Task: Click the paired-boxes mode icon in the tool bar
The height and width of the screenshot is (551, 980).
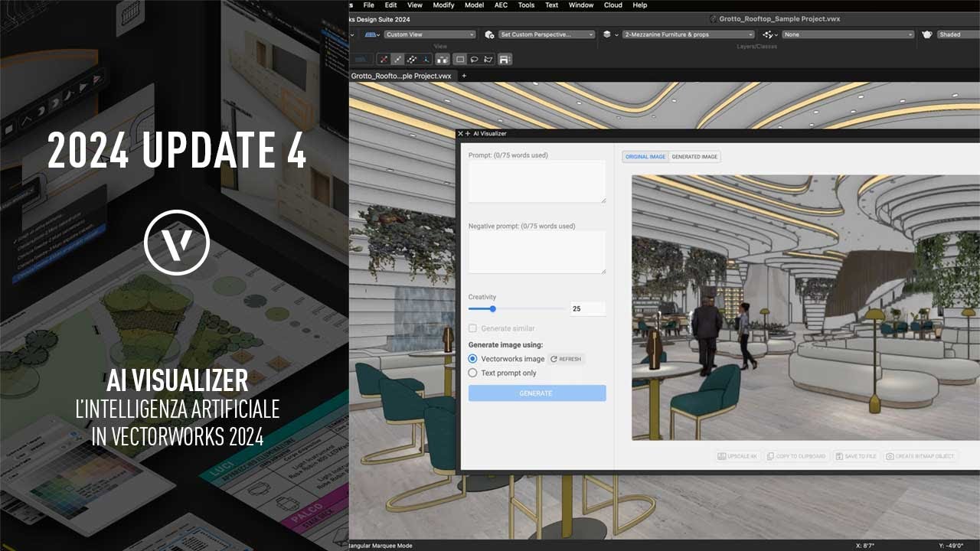Action: [443, 59]
